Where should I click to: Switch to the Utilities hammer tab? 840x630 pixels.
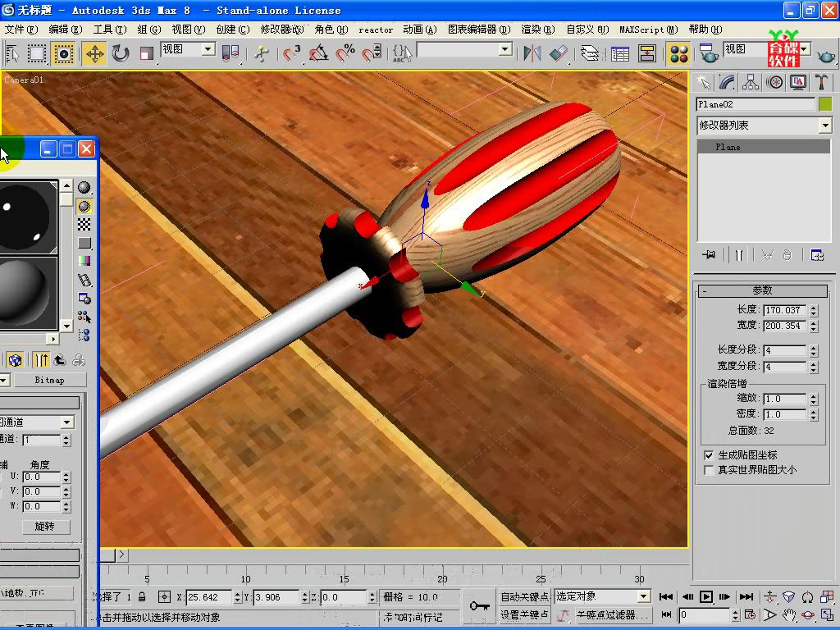tap(821, 82)
